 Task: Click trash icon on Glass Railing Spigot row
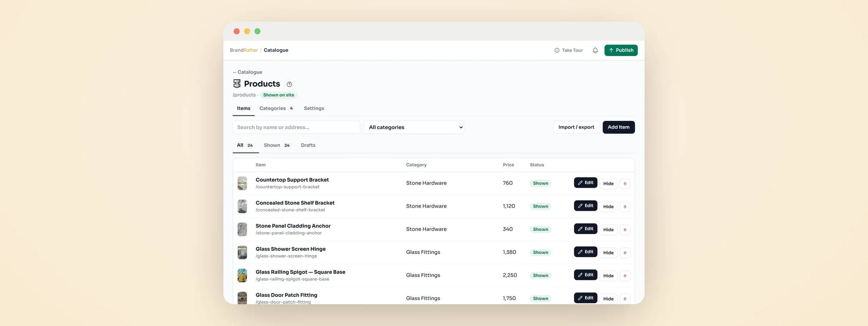[625, 276]
